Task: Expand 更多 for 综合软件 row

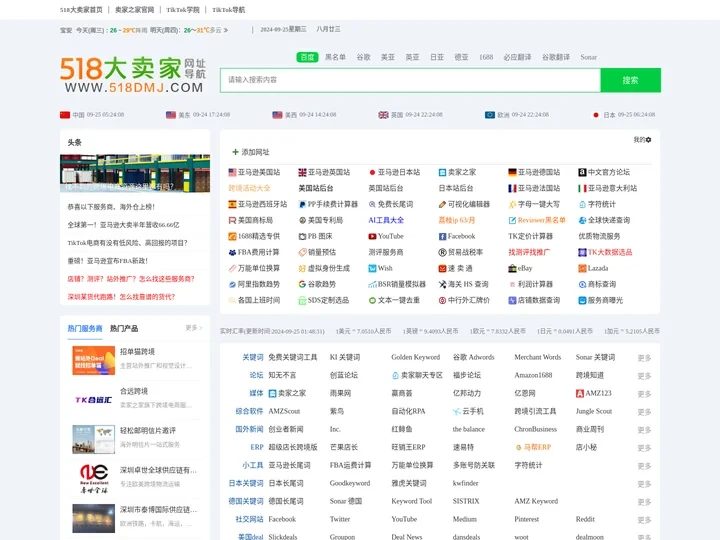Action: click(644, 411)
